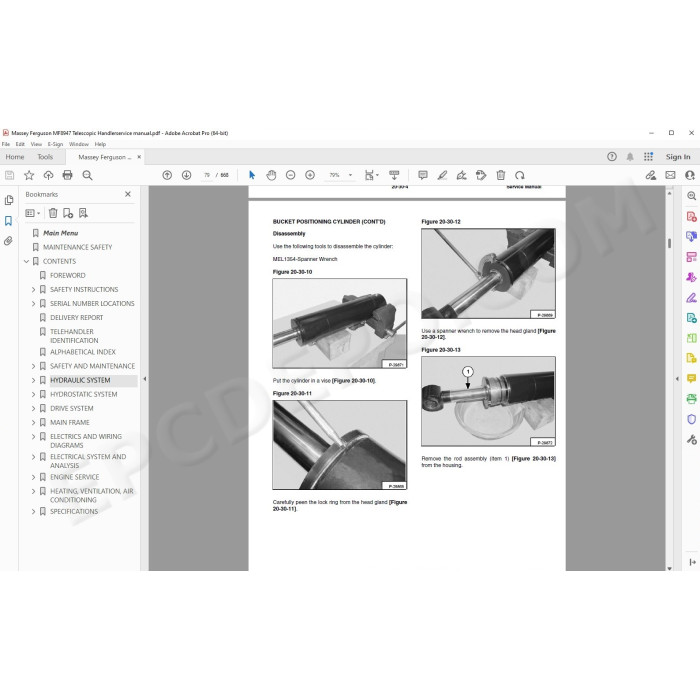Expand SERIAL NUMBER LOCATIONS bookmark
Image resolution: width=700 pixels, height=700 pixels.
click(x=33, y=304)
